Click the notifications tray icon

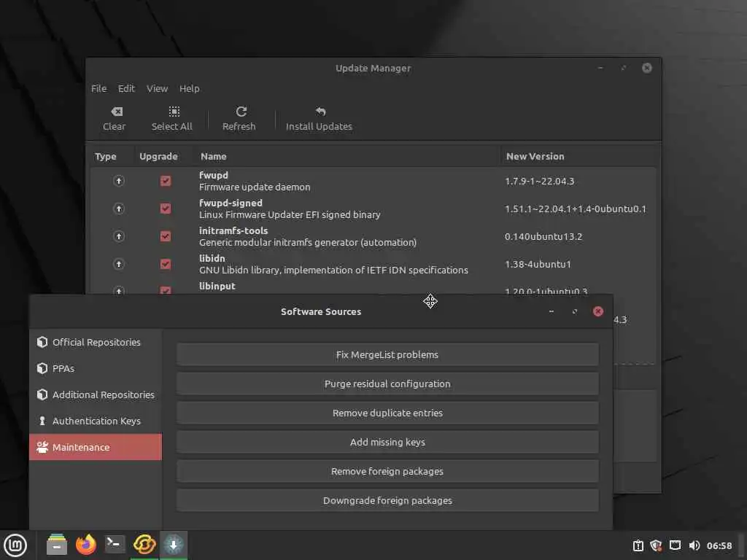pos(638,545)
